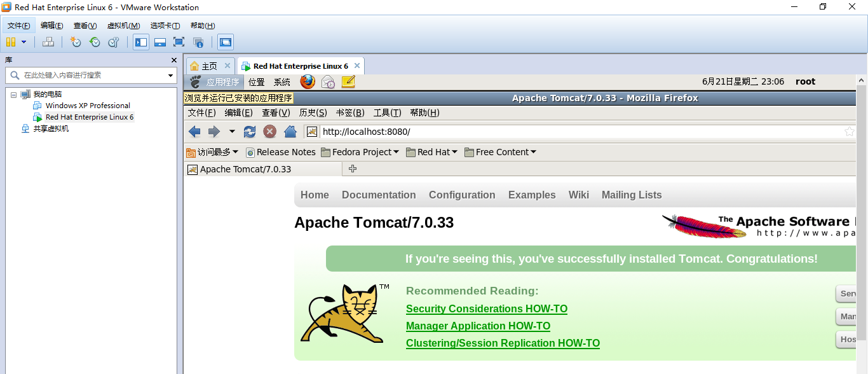Open Firefox navigation history dropdown
868x374 pixels.
232,132
